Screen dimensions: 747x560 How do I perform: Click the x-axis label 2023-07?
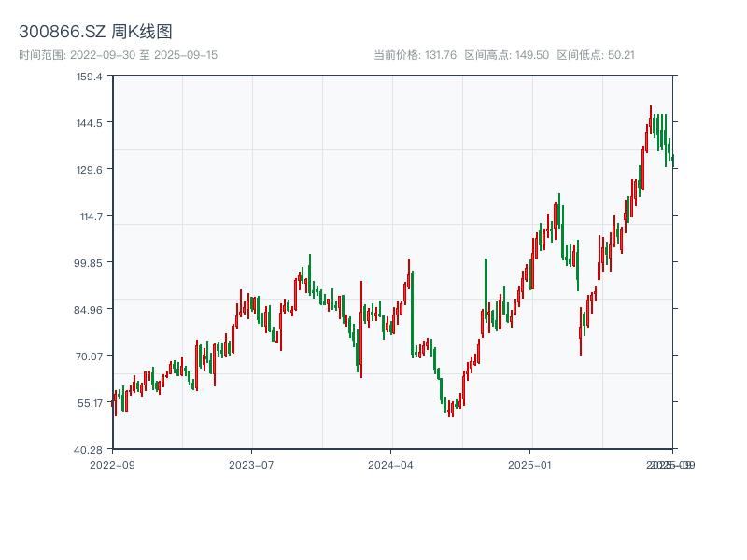[251, 465]
